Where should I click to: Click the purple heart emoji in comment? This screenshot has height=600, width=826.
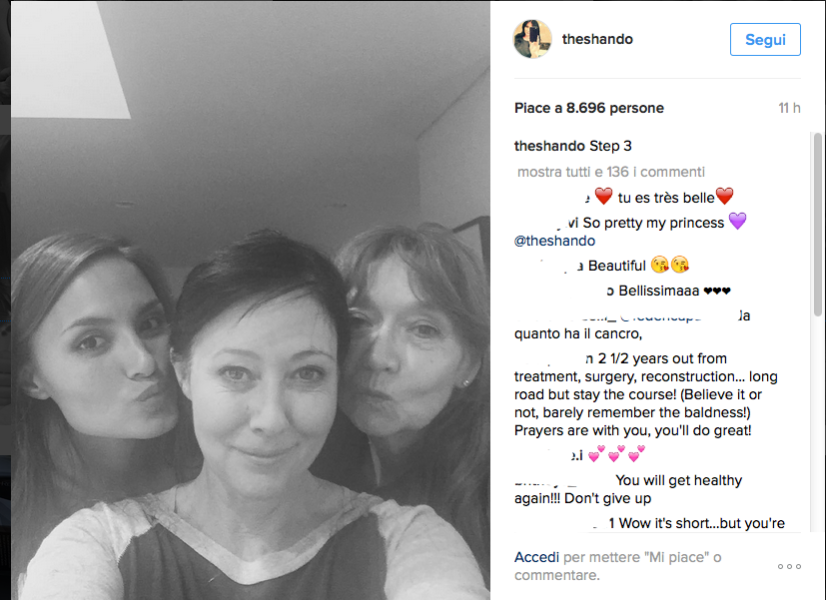tap(738, 221)
